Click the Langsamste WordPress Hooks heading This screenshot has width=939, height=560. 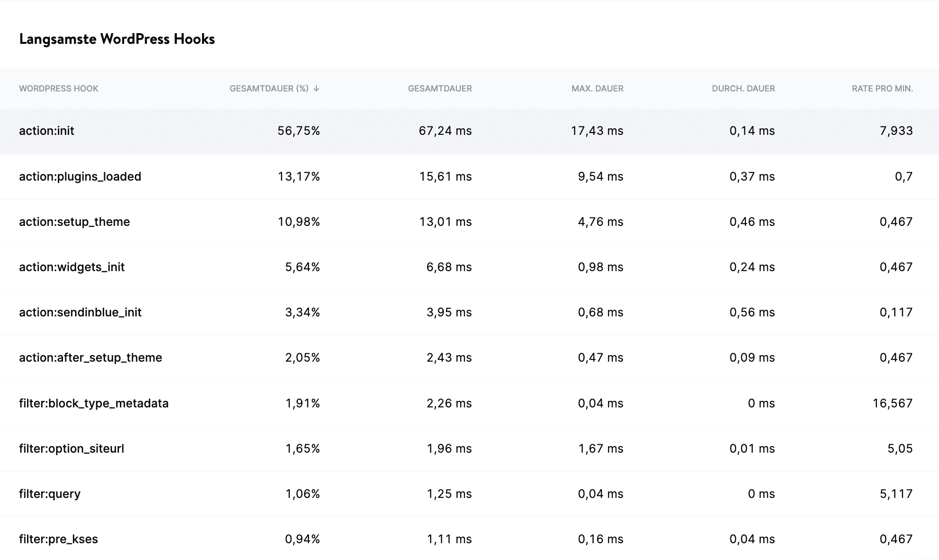click(117, 39)
